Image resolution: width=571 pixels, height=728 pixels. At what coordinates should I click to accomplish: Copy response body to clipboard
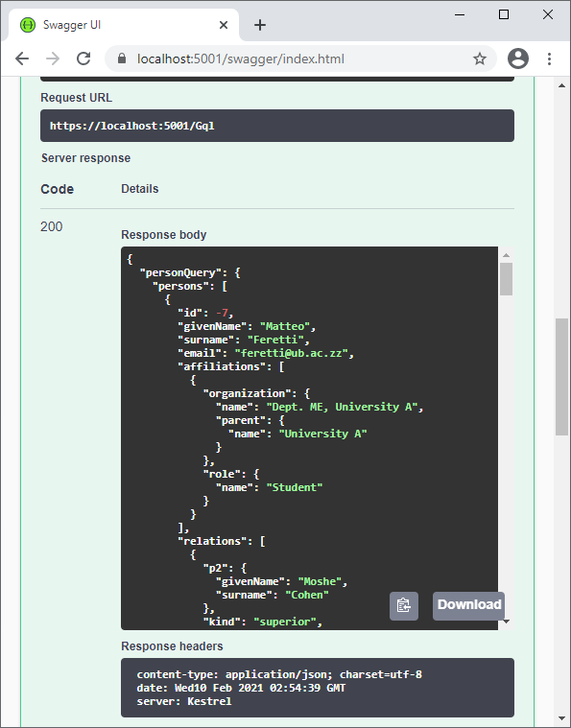click(x=404, y=606)
